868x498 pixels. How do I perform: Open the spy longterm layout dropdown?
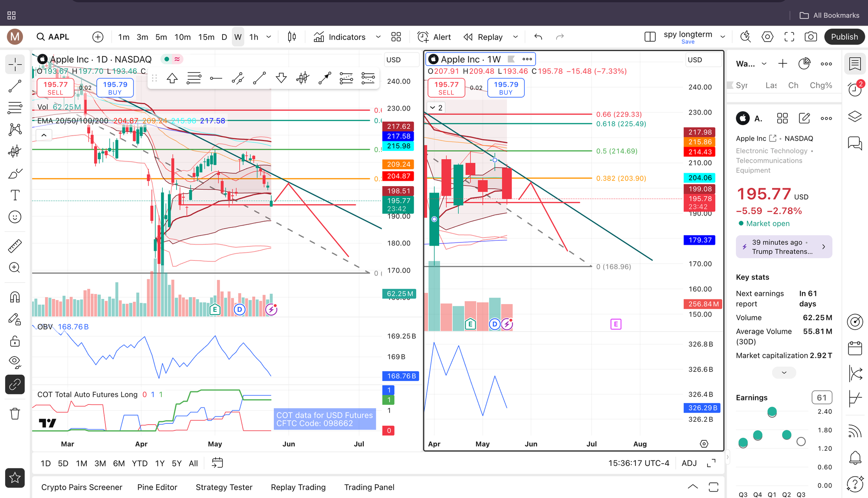point(723,37)
